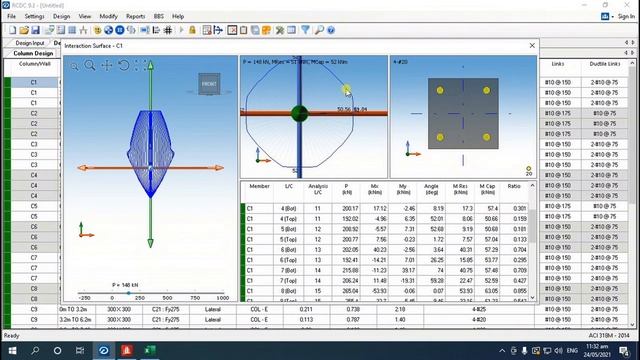The height and width of the screenshot is (360, 640).
Task: Open the BBS menu
Action: point(159,16)
